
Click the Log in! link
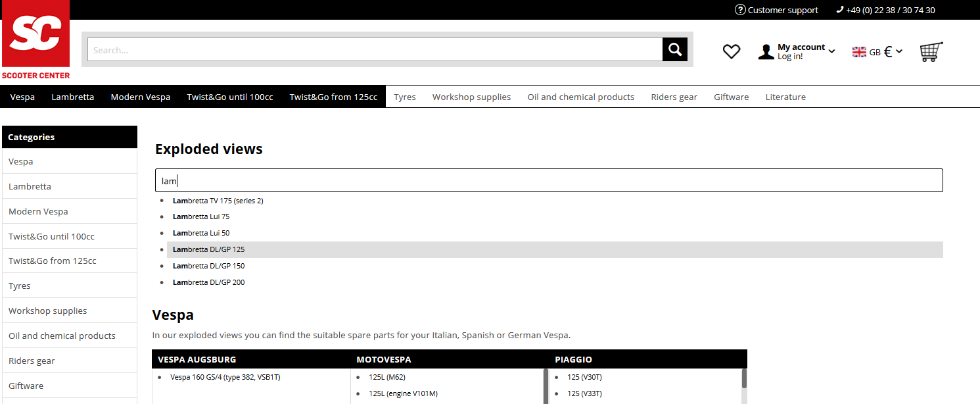coord(790,57)
